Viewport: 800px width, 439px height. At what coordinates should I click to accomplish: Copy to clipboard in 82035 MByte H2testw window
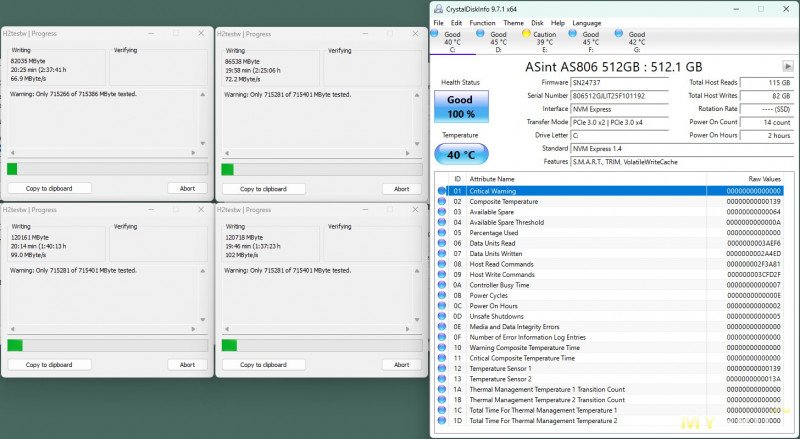coord(49,188)
